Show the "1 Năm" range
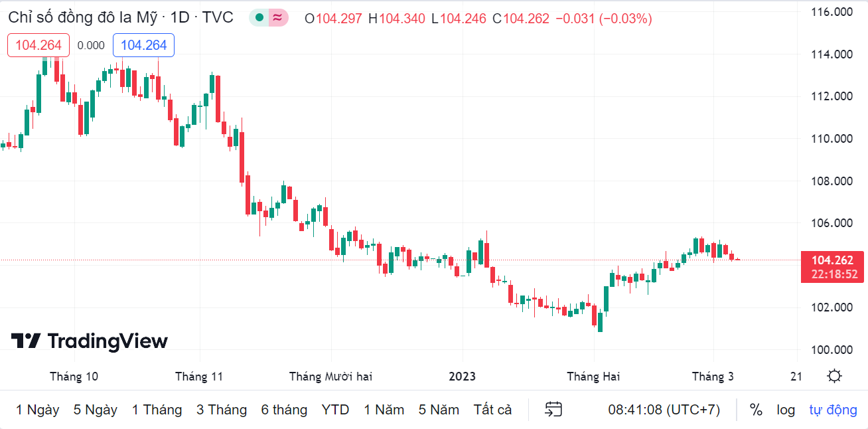868x429 pixels. (384, 410)
